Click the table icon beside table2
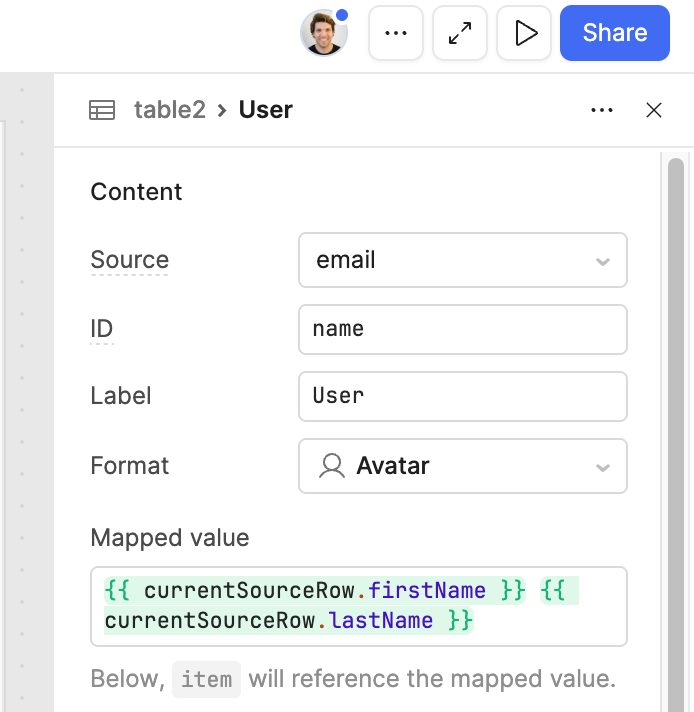Screen dimensions: 694x712 click(102, 110)
